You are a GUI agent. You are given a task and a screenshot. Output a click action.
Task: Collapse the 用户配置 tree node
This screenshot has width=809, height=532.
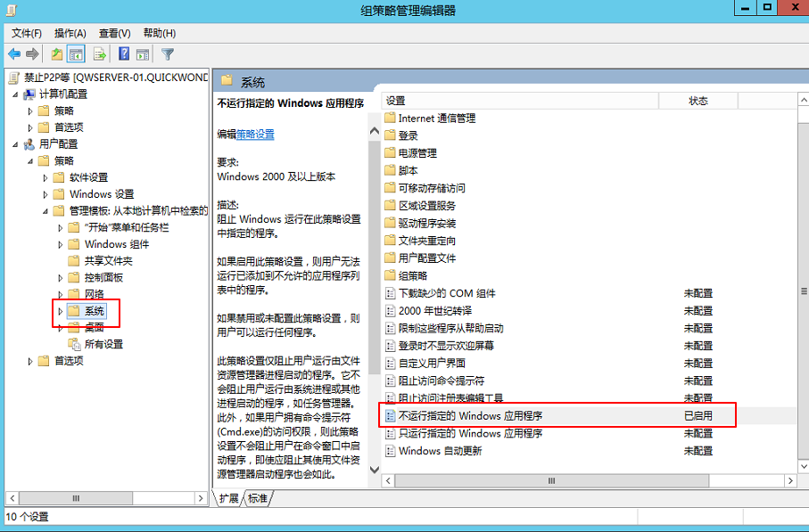(15, 143)
